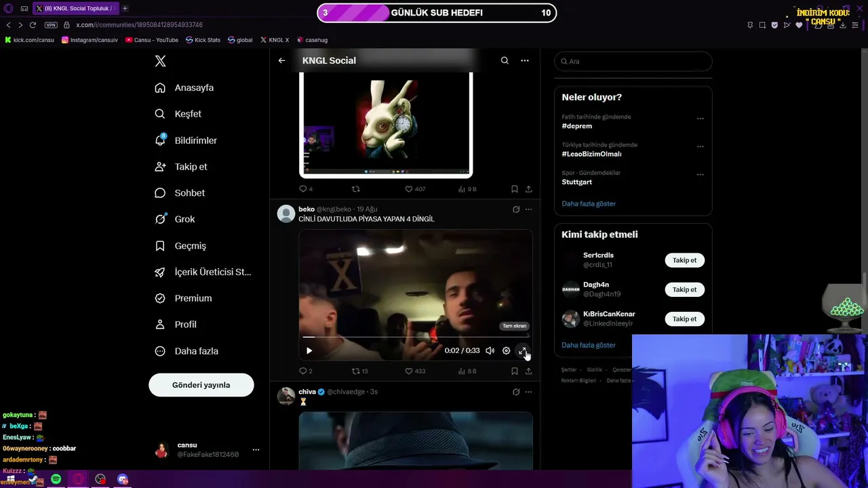Toggle the browser VPN badge
The width and height of the screenshot is (868, 488).
point(51,25)
